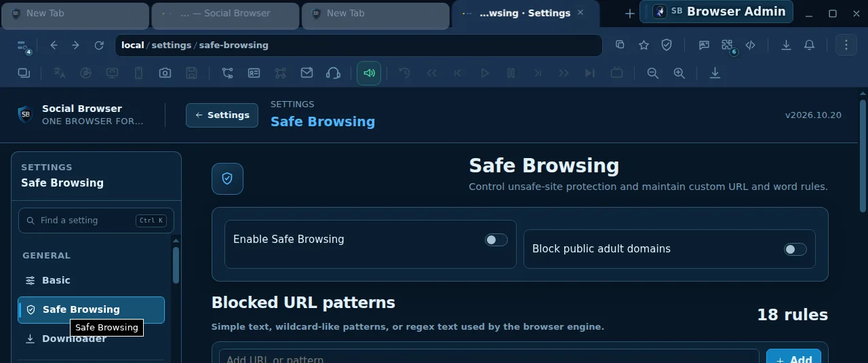The width and height of the screenshot is (868, 363).
Task: Close the Settings tab
Action: 580,13
